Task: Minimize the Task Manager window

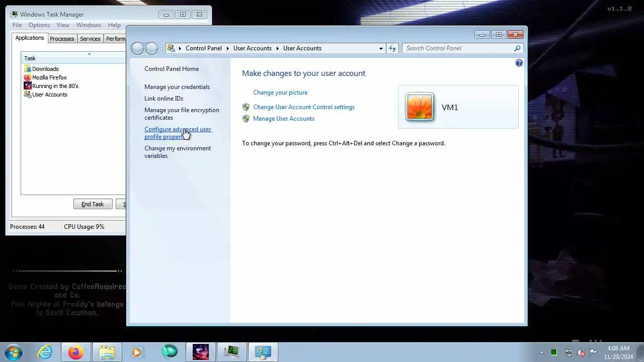Action: (x=166, y=15)
